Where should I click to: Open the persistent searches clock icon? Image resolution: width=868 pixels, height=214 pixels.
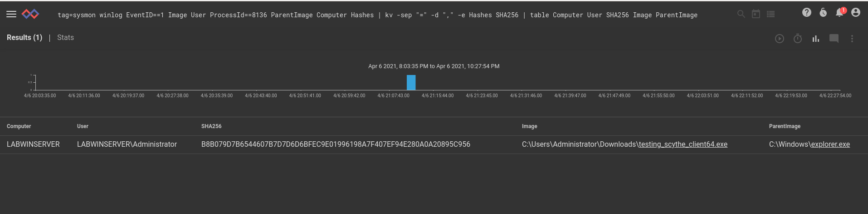click(823, 12)
